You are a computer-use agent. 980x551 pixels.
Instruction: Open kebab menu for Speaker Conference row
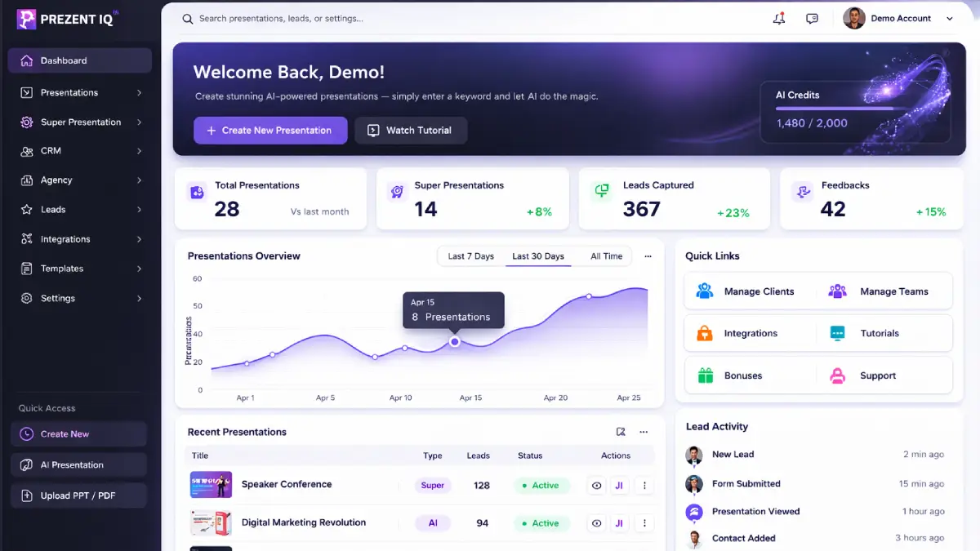(644, 485)
